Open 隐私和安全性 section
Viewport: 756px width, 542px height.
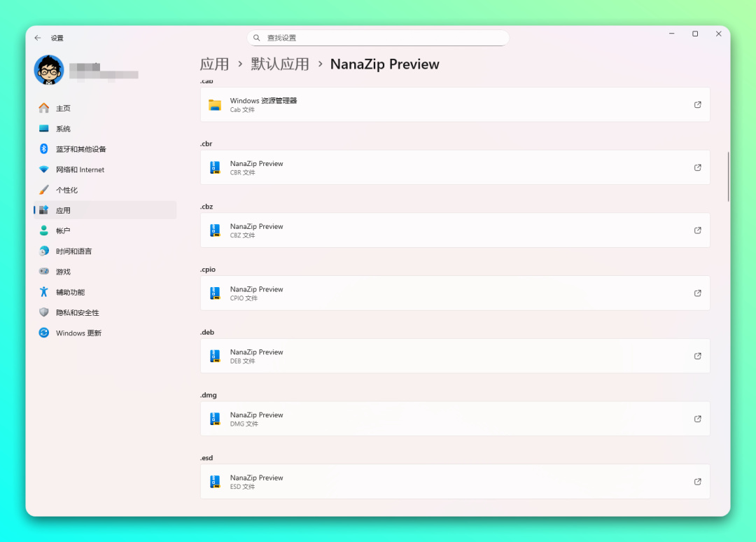pos(105,312)
